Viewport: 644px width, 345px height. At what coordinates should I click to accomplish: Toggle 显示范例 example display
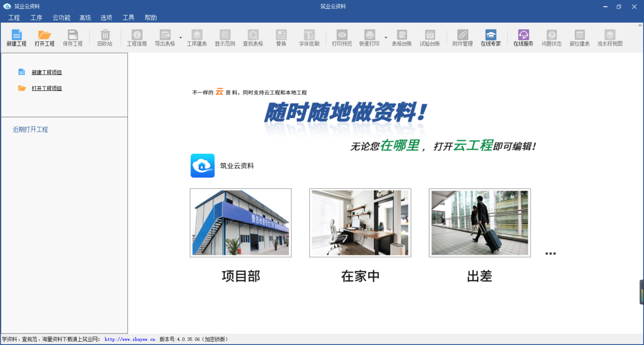point(225,38)
